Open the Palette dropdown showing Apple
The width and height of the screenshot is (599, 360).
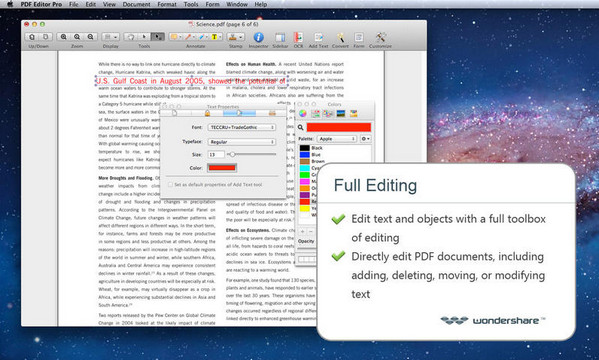click(337, 139)
